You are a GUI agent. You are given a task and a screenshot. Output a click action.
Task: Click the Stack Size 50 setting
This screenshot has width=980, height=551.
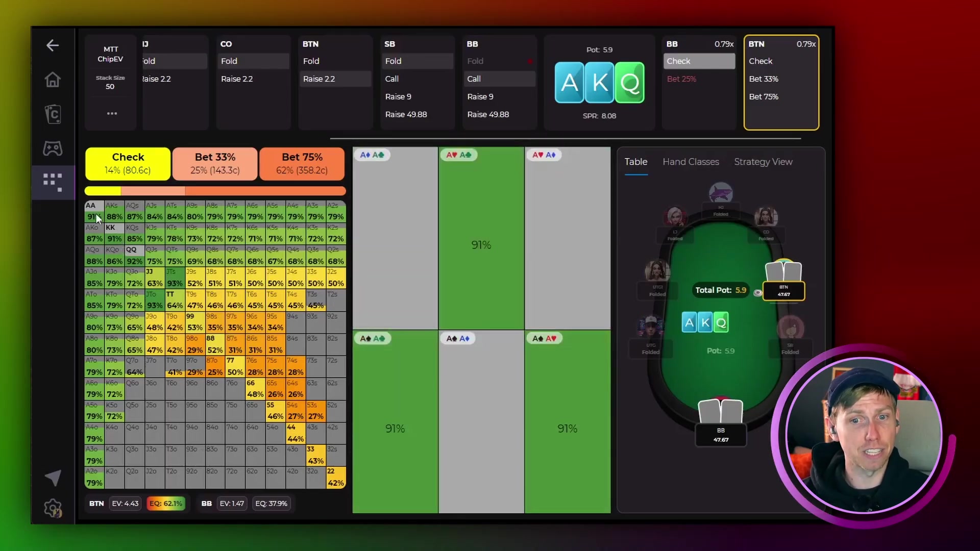[x=110, y=83]
